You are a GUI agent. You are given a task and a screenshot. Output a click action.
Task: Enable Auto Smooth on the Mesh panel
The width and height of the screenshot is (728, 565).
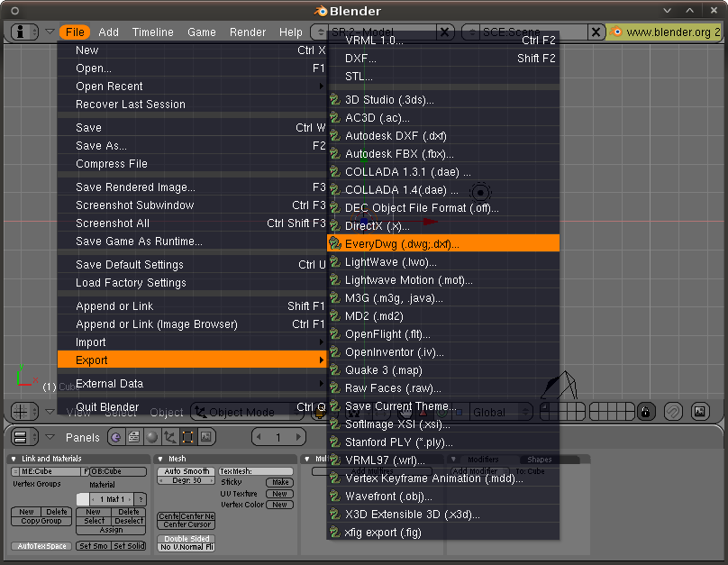click(187, 471)
